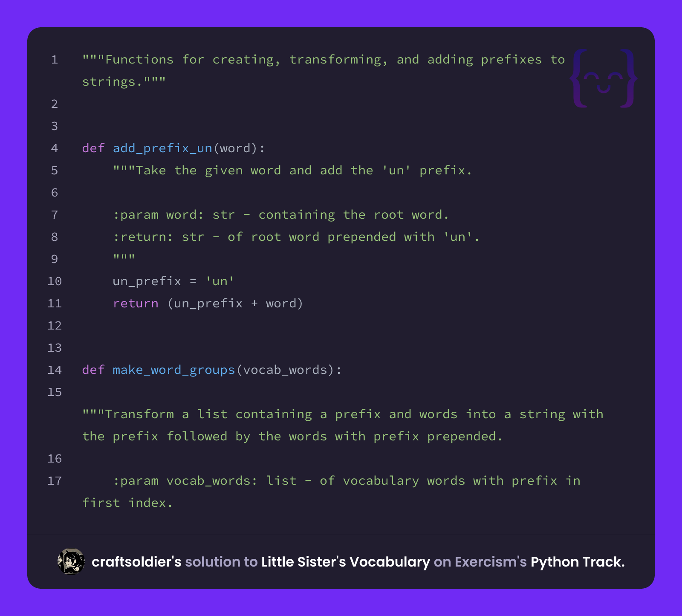Click the 'solution to' footer text

(221, 562)
